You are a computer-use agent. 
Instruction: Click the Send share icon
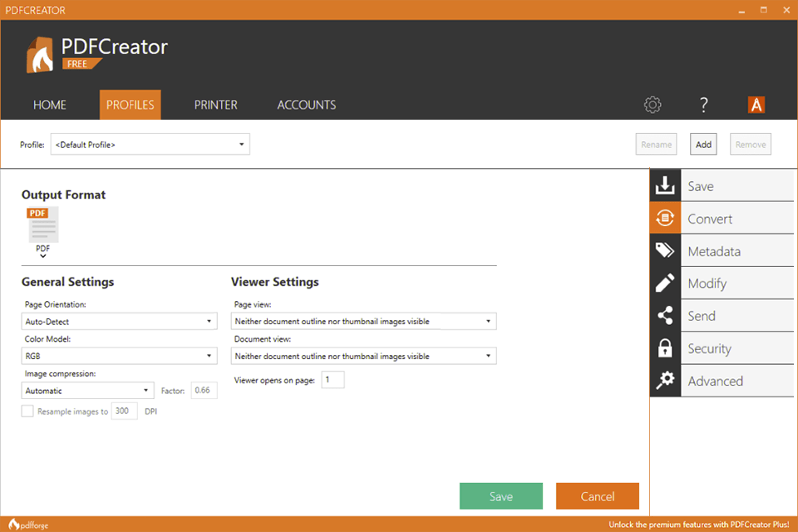pyautogui.click(x=665, y=316)
